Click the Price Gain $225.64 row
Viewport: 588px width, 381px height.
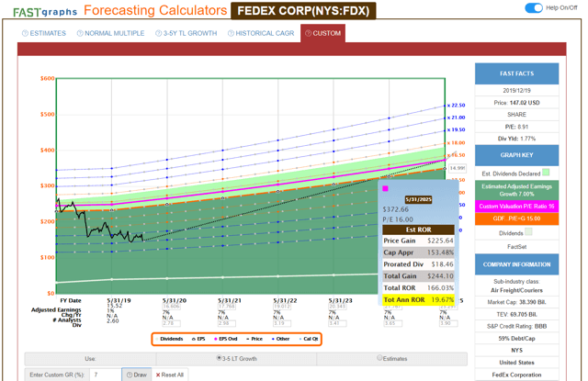419,241
